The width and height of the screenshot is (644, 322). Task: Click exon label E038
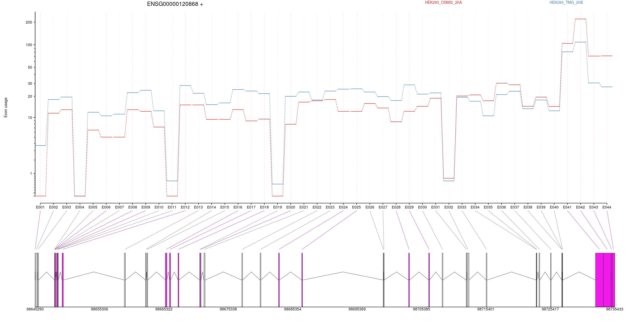(x=528, y=207)
